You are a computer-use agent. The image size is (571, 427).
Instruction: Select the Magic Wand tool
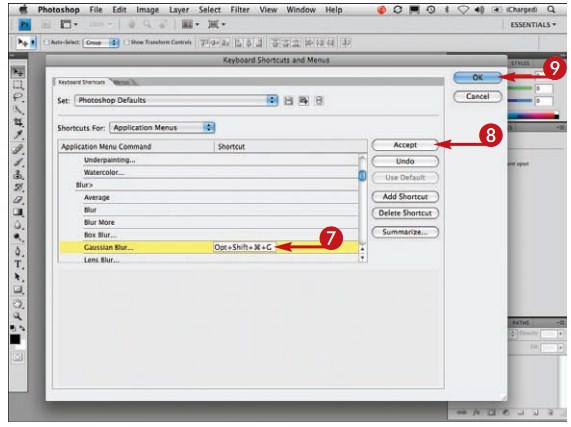[x=17, y=110]
